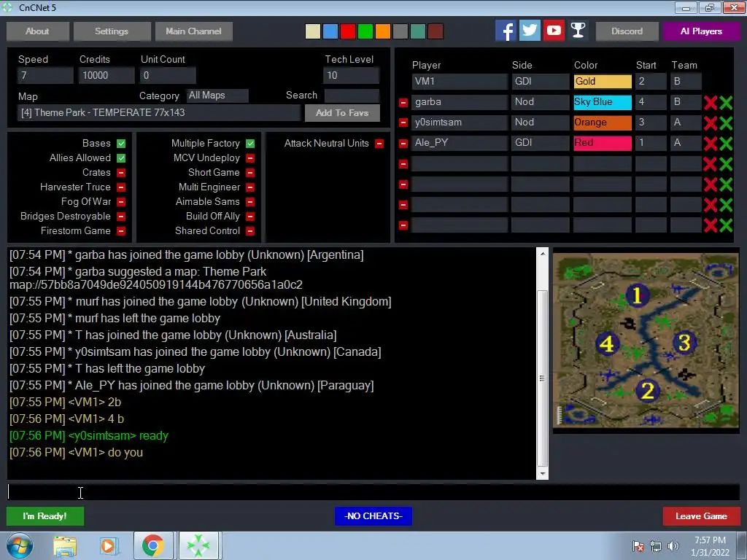
Task: Click the red minus beside garba
Action: click(403, 102)
